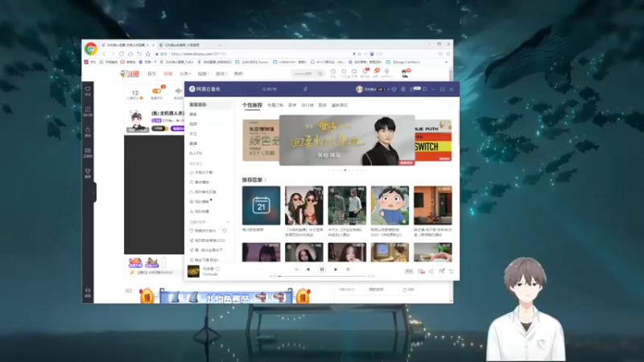Image resolution: width=644 pixels, height=362 pixels.
Task: Open the 歌手 tab
Action: pyautogui.click(x=323, y=105)
